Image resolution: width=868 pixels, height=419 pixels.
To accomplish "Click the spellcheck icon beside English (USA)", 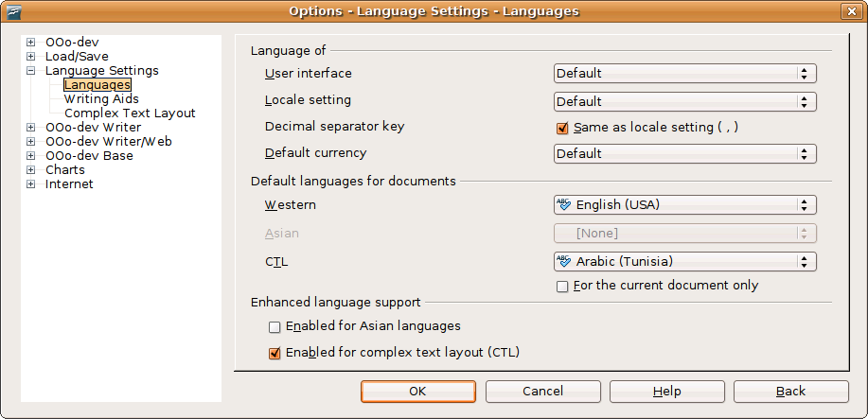I will click(x=564, y=204).
